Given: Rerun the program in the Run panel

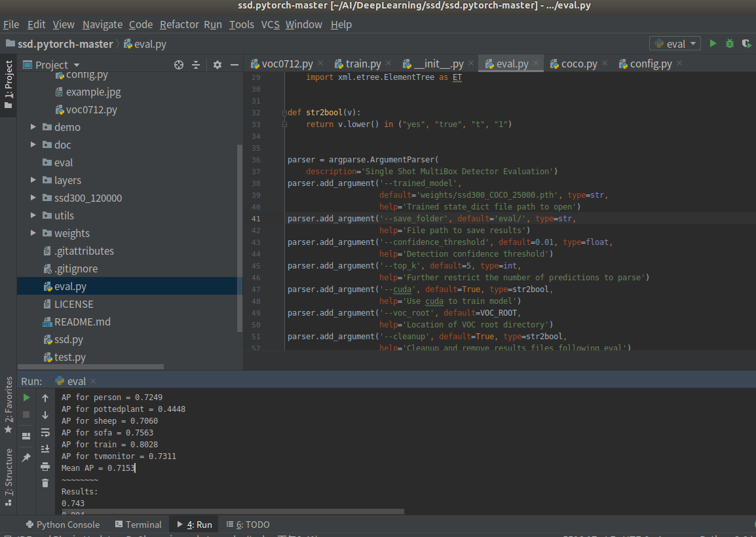Looking at the screenshot, I should (x=26, y=398).
